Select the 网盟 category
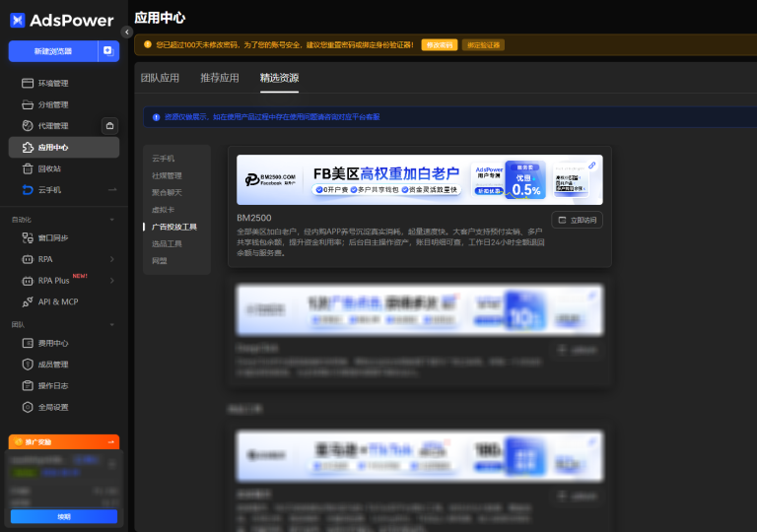 pyautogui.click(x=160, y=261)
